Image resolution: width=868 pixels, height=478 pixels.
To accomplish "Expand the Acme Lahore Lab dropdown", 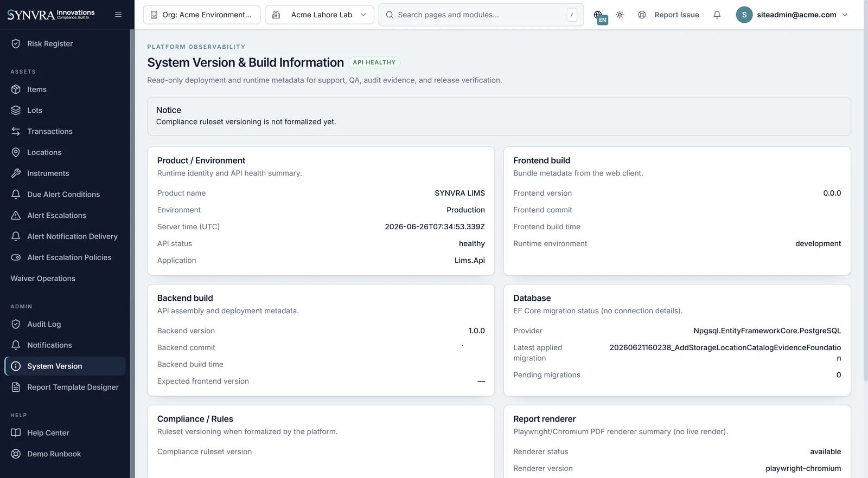I will [320, 15].
